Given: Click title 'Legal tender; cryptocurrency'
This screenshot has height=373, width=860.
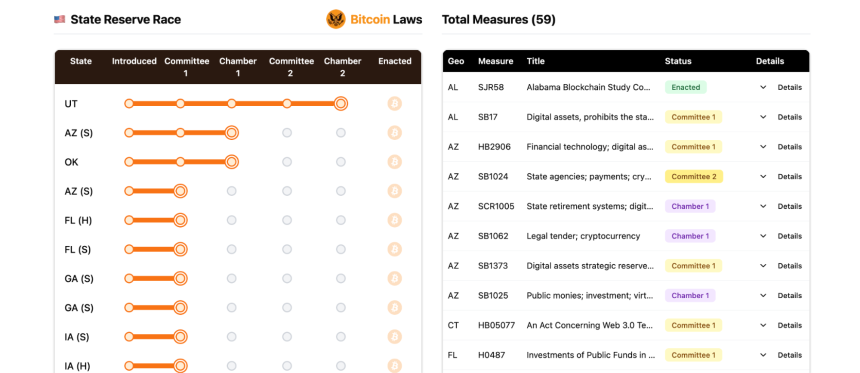Looking at the screenshot, I should 583,236.
